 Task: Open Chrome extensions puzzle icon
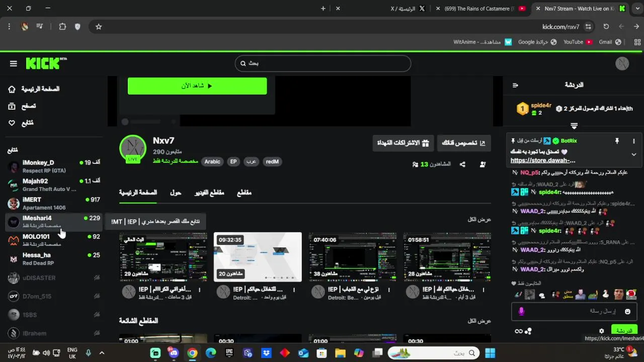[62, 27]
